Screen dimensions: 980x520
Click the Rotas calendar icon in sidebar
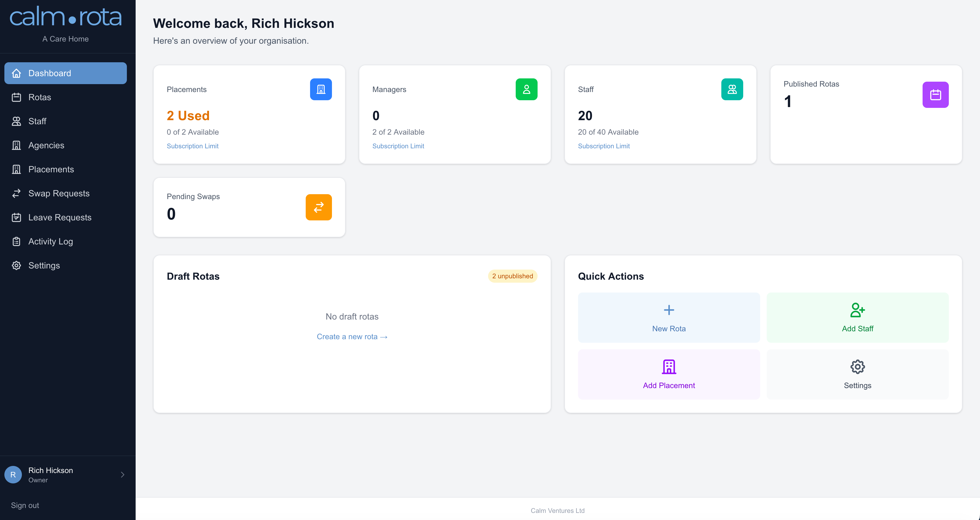[17, 97]
